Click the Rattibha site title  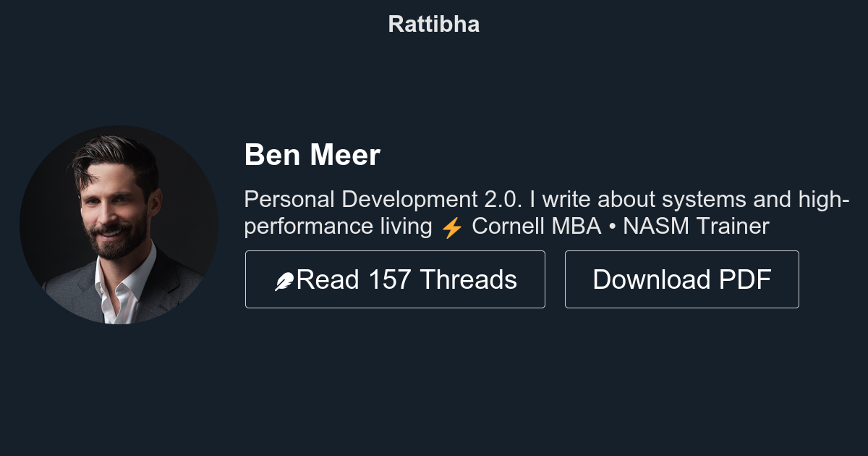tap(434, 24)
